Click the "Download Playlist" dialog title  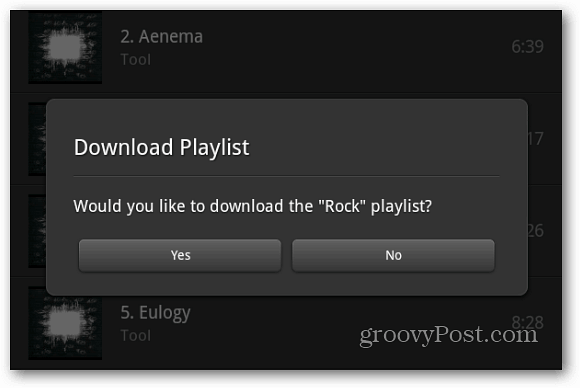tap(162, 148)
